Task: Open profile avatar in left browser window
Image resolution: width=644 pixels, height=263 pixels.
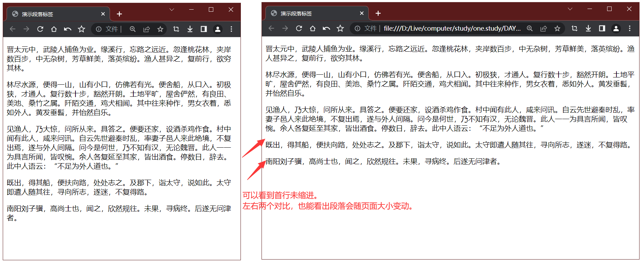Action: [218, 29]
